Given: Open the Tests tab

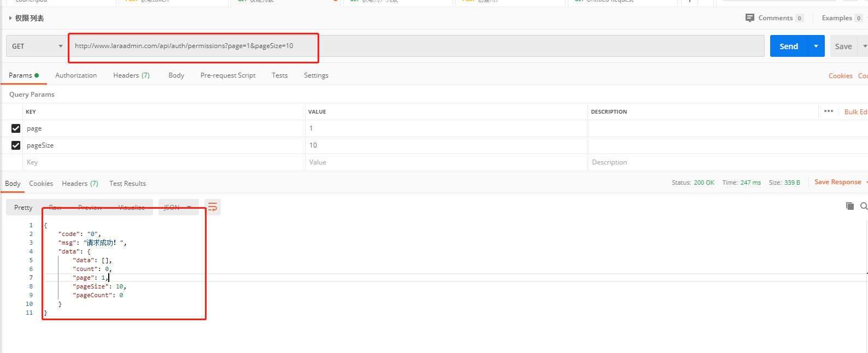Looking at the screenshot, I should 279,75.
